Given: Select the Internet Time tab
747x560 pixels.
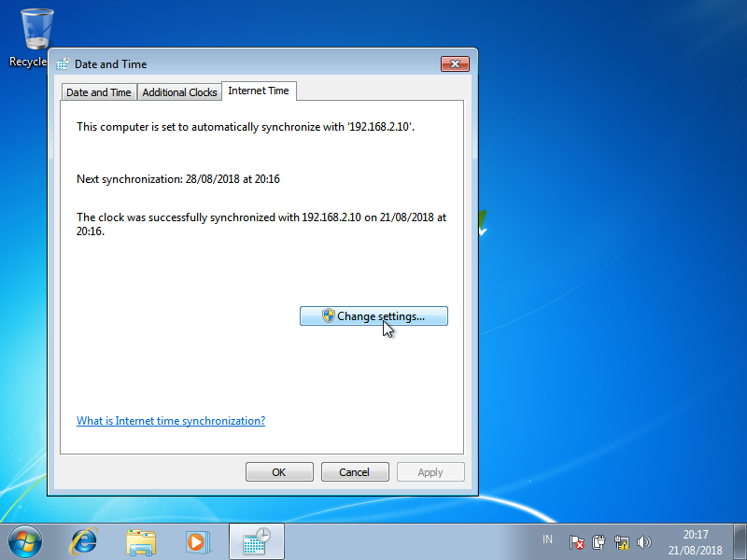Looking at the screenshot, I should click(259, 91).
